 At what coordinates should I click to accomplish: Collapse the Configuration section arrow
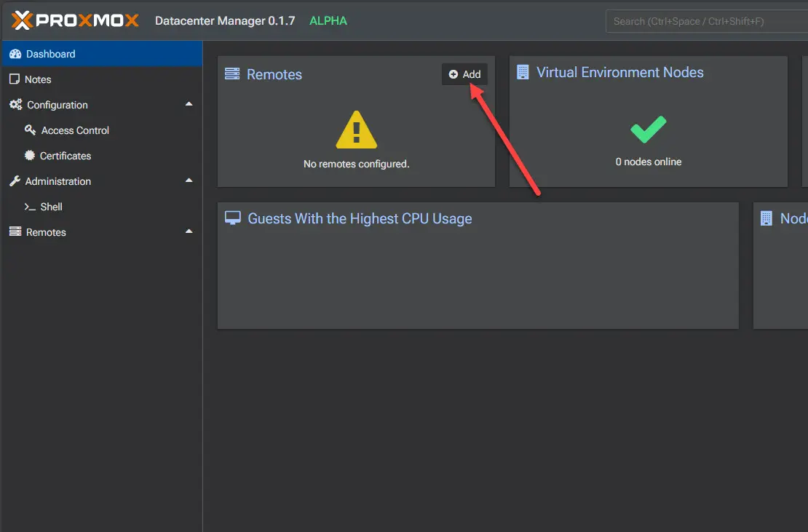pyautogui.click(x=189, y=105)
